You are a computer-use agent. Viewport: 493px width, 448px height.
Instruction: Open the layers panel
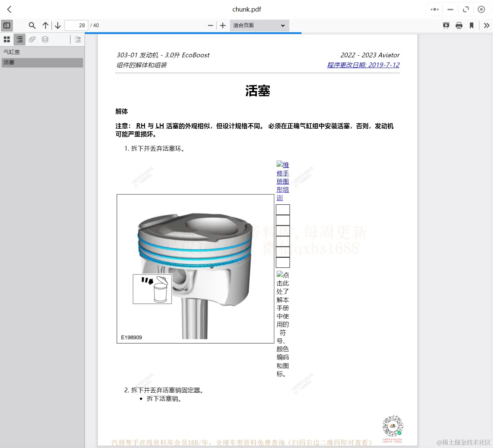coord(45,39)
